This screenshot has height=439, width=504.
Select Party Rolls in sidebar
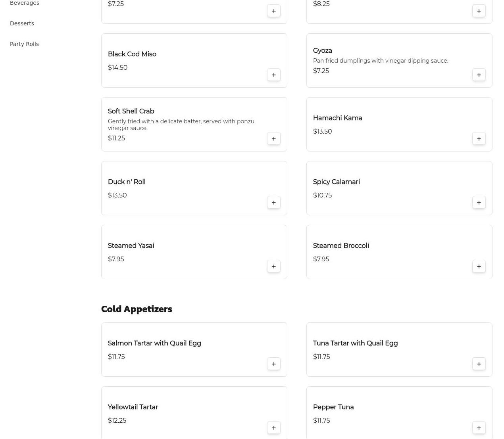(x=24, y=44)
